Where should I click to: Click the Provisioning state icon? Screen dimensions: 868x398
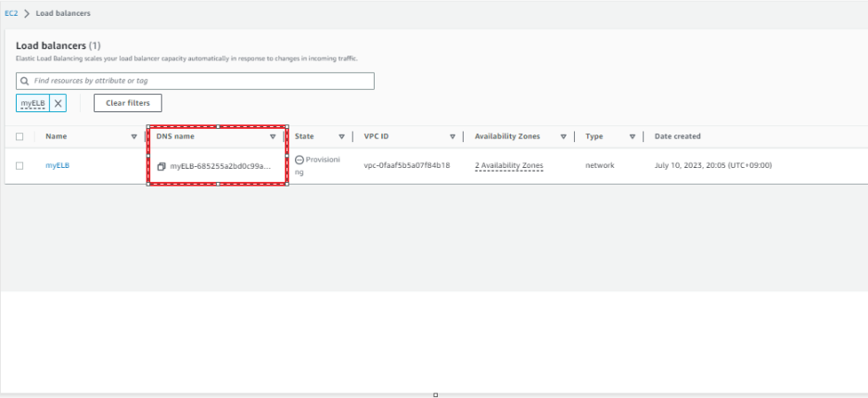tap(300, 160)
